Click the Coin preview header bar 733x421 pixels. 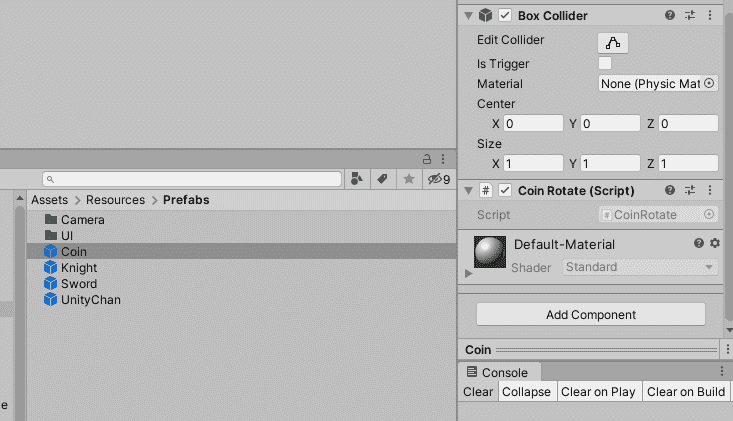pyautogui.click(x=591, y=350)
